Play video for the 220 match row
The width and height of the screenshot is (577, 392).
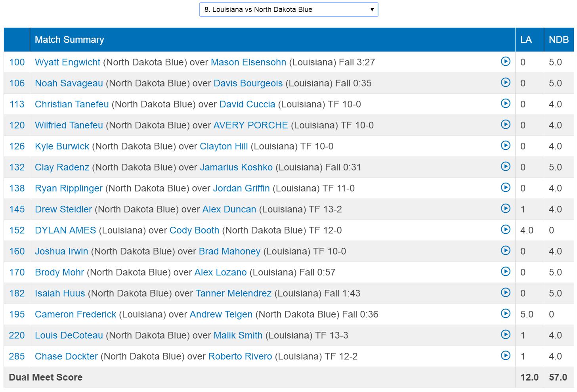tap(506, 335)
